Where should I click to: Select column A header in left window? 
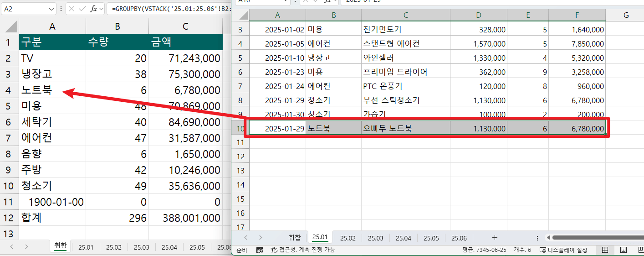[x=52, y=26]
